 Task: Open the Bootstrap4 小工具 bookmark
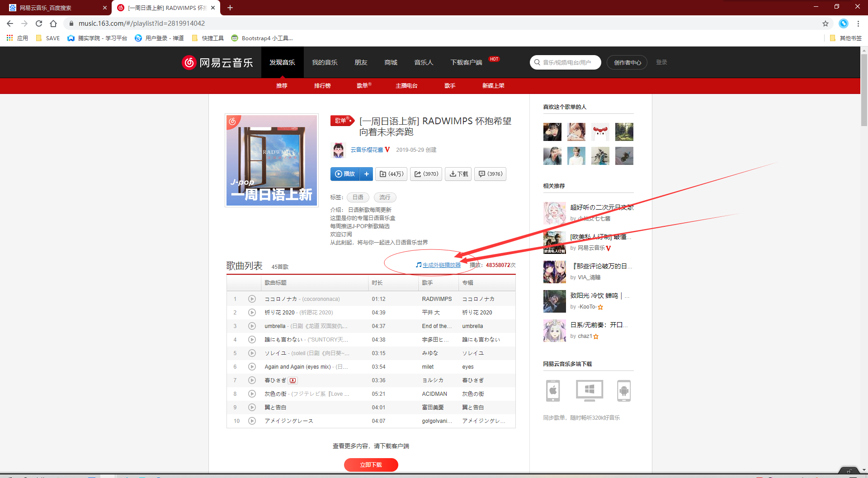point(262,38)
